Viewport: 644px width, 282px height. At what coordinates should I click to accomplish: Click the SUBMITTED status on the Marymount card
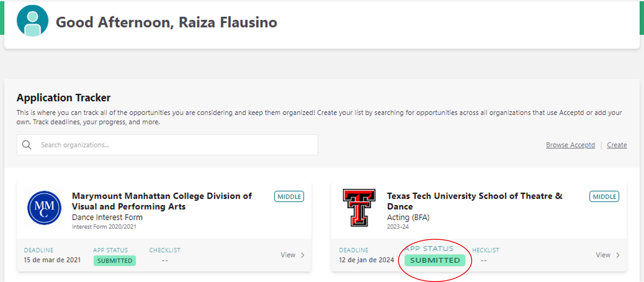pos(115,261)
